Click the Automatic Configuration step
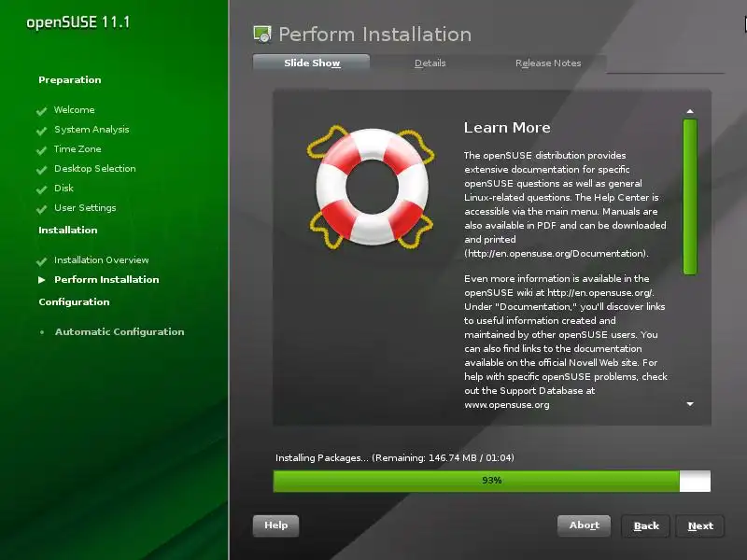 click(x=120, y=331)
